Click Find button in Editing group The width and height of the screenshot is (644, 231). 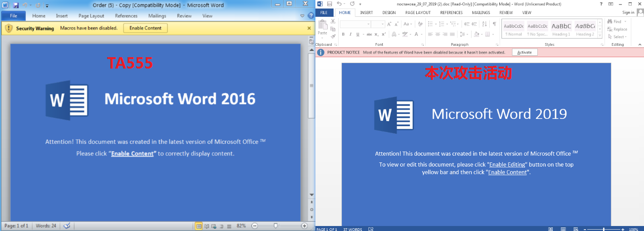click(x=615, y=21)
